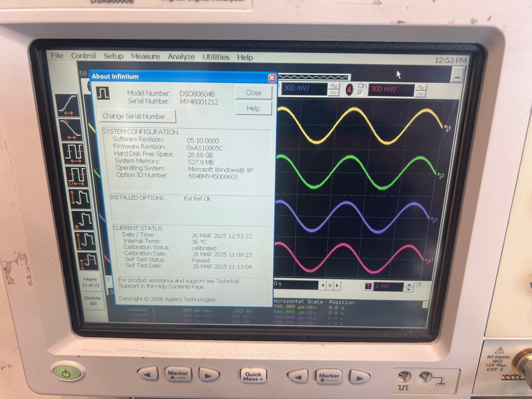Click Delete All measurements button
532x399 pixels.
click(x=93, y=301)
